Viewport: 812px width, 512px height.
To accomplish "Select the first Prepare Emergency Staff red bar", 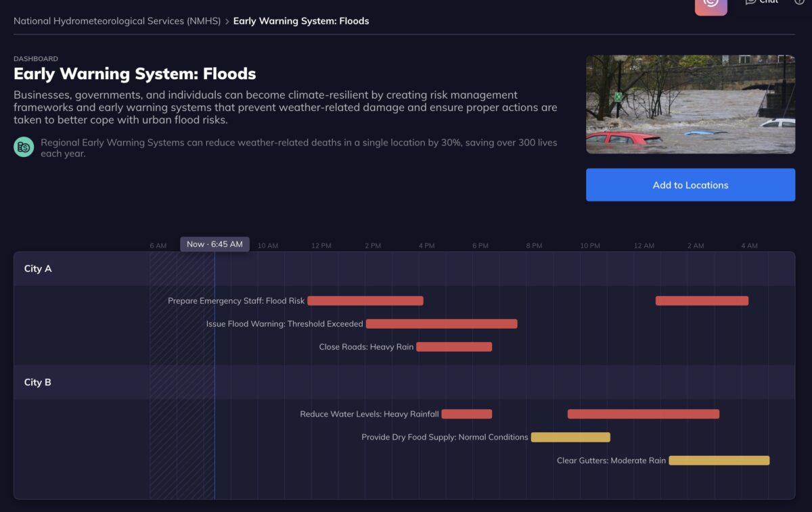I will point(365,301).
